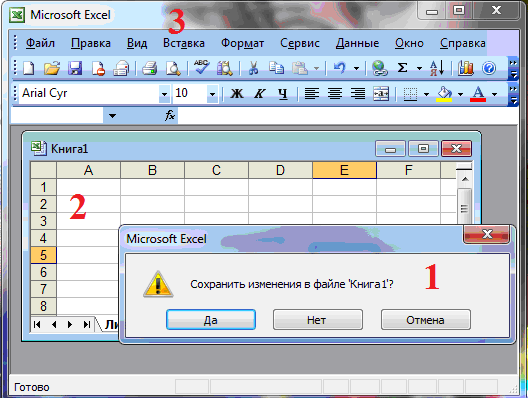Viewport: 530px width, 398px height.
Task: Open the Формат menu
Action: pyautogui.click(x=242, y=43)
